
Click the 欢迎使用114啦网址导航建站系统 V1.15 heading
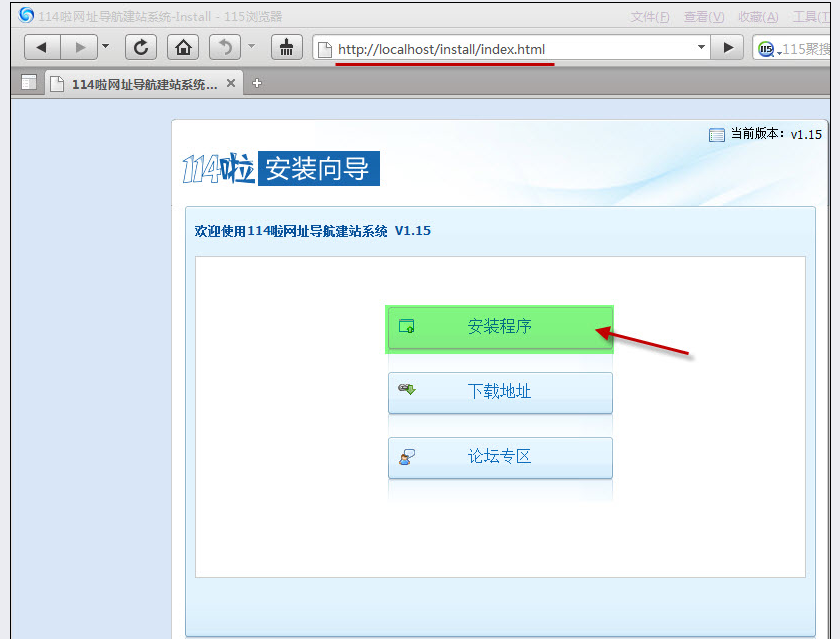click(312, 231)
